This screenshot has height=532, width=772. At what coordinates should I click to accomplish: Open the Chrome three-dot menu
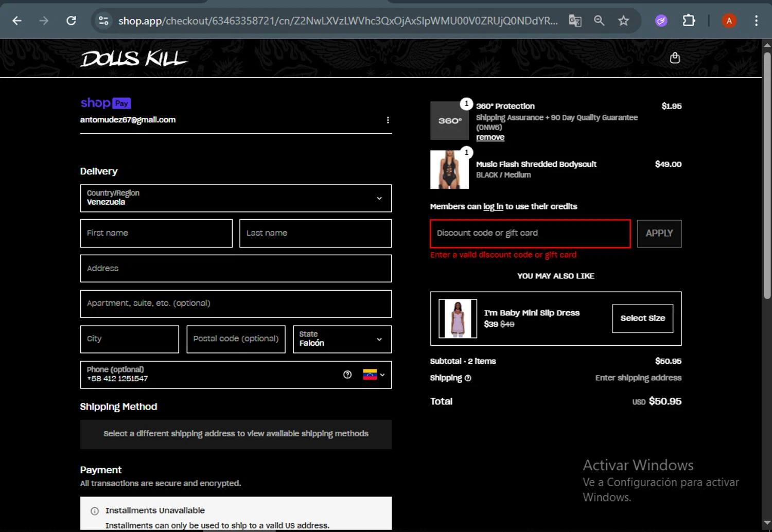pyautogui.click(x=756, y=21)
